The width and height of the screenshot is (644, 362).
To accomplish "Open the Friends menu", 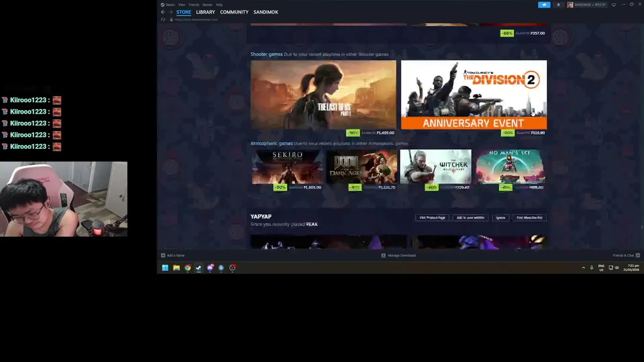I will point(194,5).
